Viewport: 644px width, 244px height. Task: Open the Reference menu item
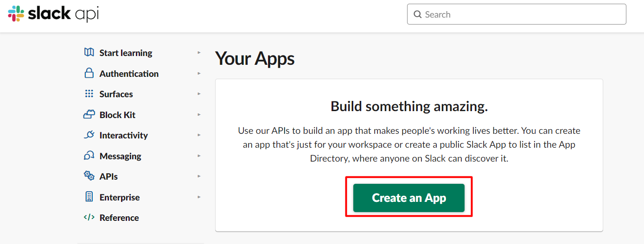(119, 218)
